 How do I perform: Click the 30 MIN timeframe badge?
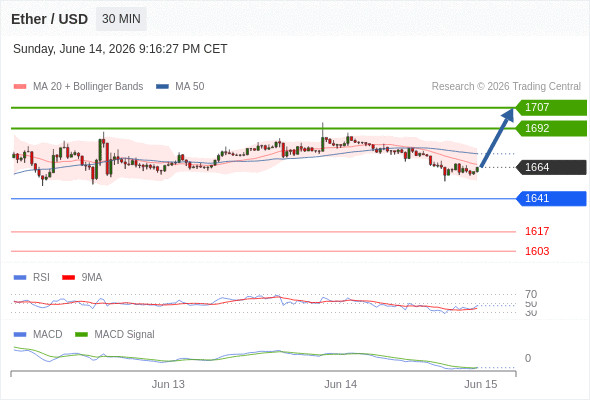click(121, 19)
